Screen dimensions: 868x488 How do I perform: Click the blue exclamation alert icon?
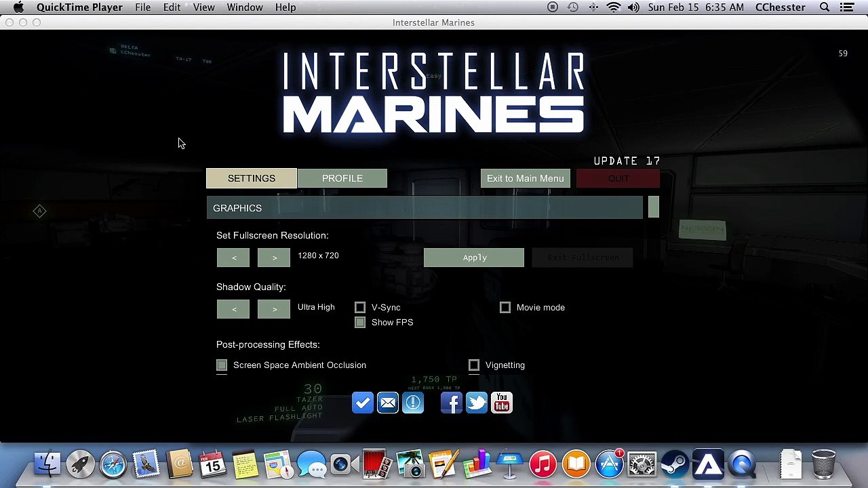[413, 403]
